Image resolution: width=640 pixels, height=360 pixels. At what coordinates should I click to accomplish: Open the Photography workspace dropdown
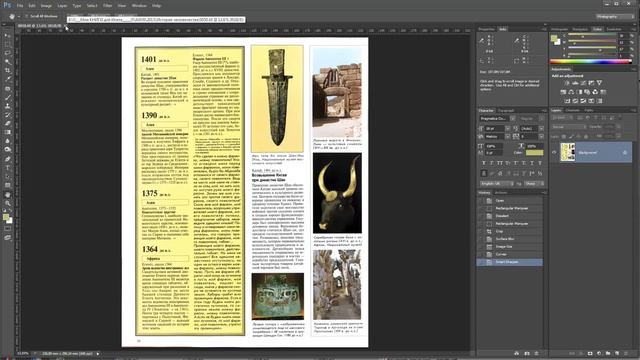click(x=614, y=16)
